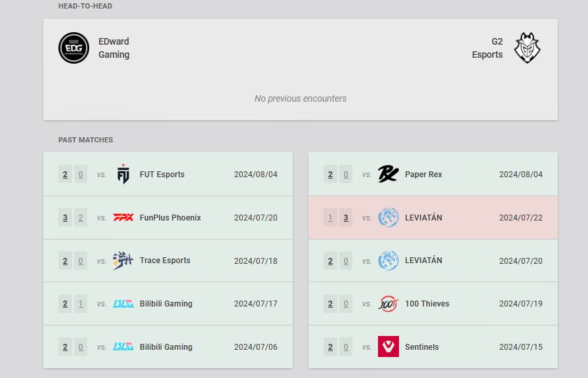
Task: Select LEVIATÁN logo in the 2024/07/22 row
Action: click(x=388, y=217)
